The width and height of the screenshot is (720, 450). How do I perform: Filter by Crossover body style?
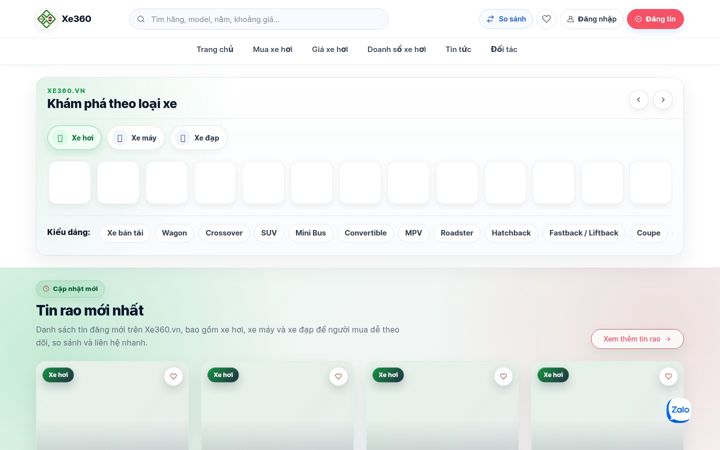click(x=224, y=233)
